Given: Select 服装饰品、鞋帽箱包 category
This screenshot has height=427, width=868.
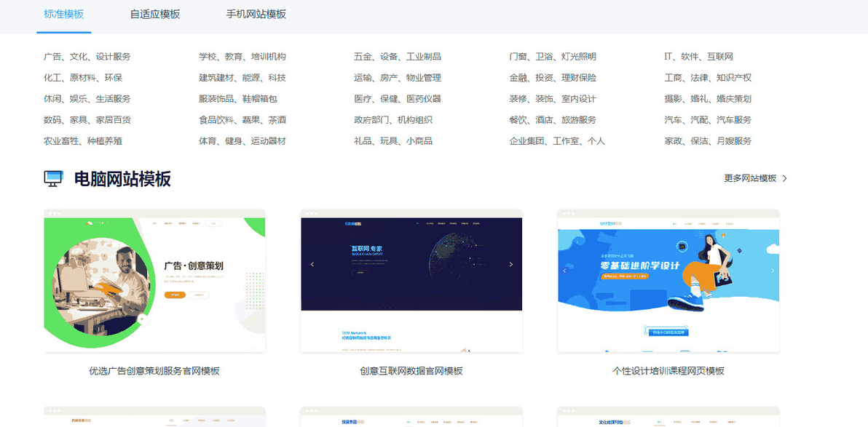Looking at the screenshot, I should (x=238, y=98).
